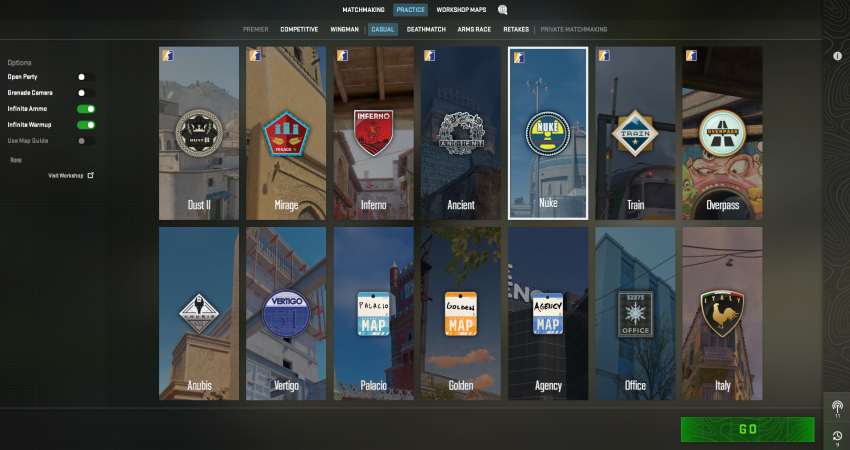Click the broadcast antenna icon

(836, 408)
